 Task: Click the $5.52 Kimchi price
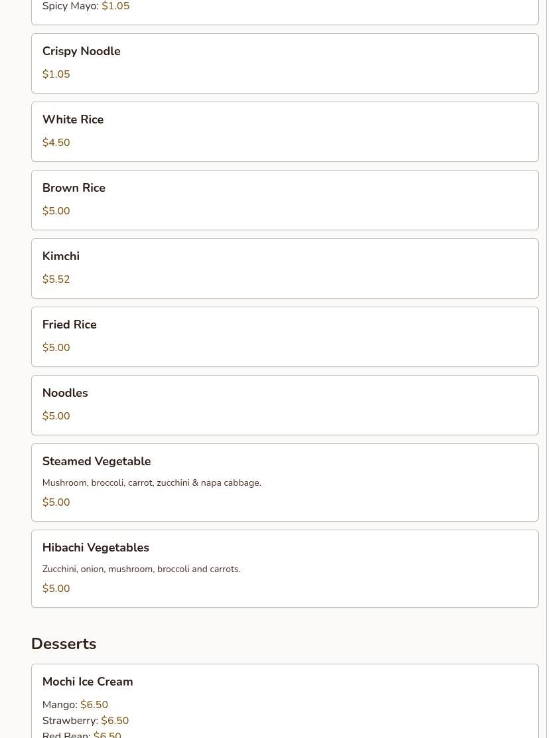(x=56, y=279)
